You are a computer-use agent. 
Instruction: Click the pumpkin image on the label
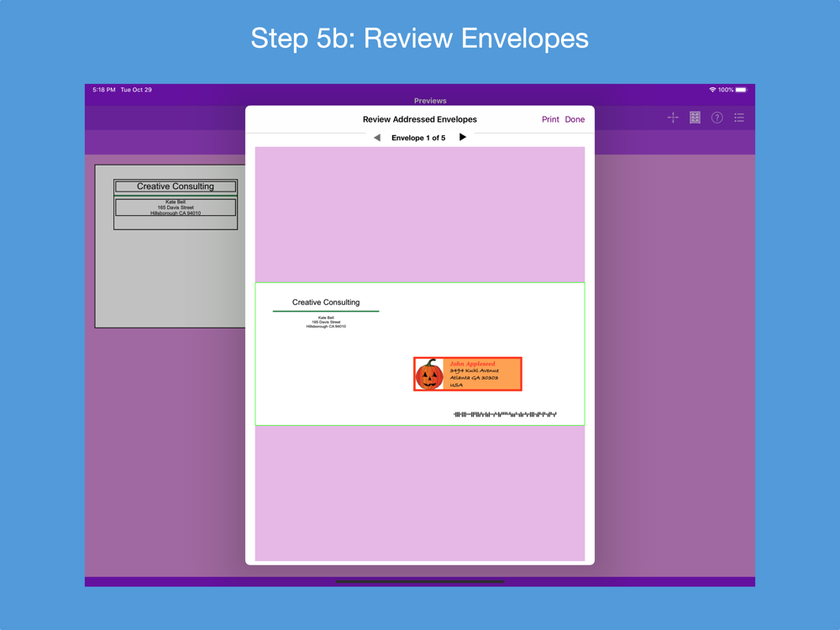pos(429,374)
